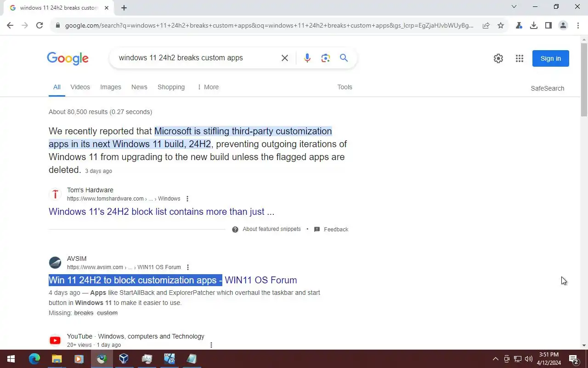Bookmark this page with the star icon
Image resolution: width=588 pixels, height=368 pixels.
(501, 25)
